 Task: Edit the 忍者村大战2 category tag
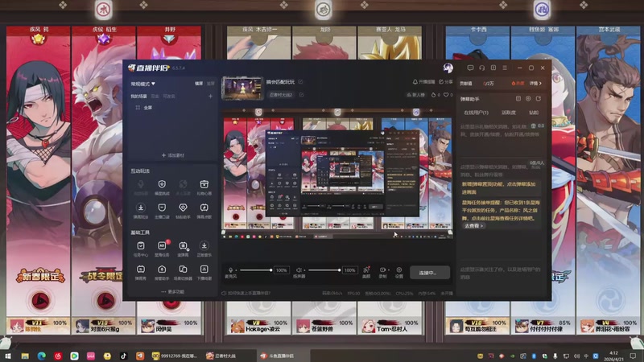pyautogui.click(x=301, y=95)
